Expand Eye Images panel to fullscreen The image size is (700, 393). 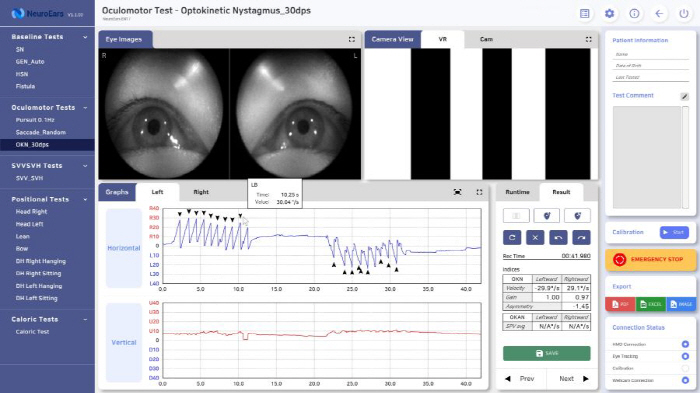coord(352,39)
